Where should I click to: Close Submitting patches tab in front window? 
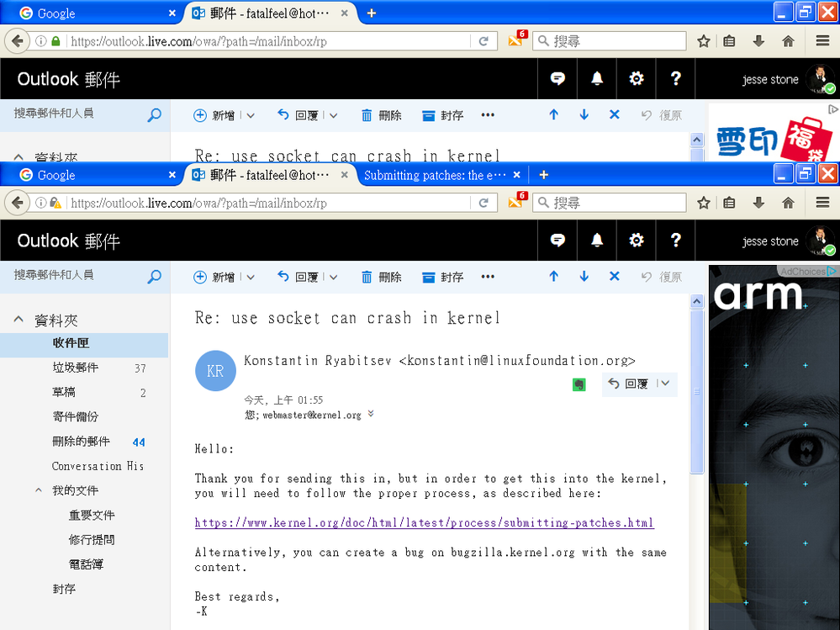coord(516,175)
